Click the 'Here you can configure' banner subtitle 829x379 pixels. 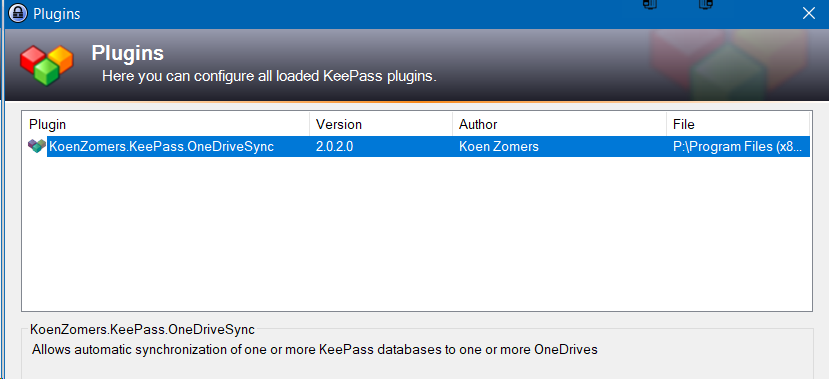[x=269, y=76]
